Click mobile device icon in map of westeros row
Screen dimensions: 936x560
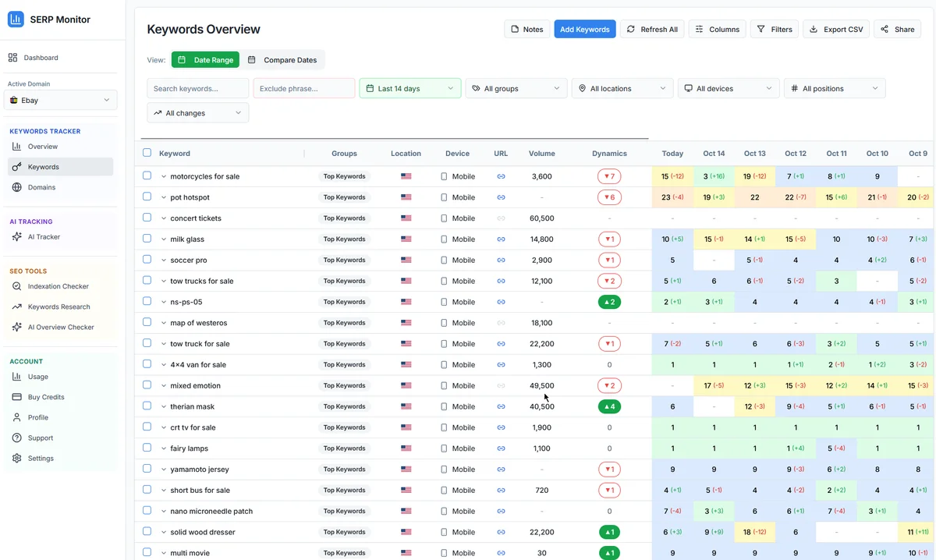(x=445, y=323)
